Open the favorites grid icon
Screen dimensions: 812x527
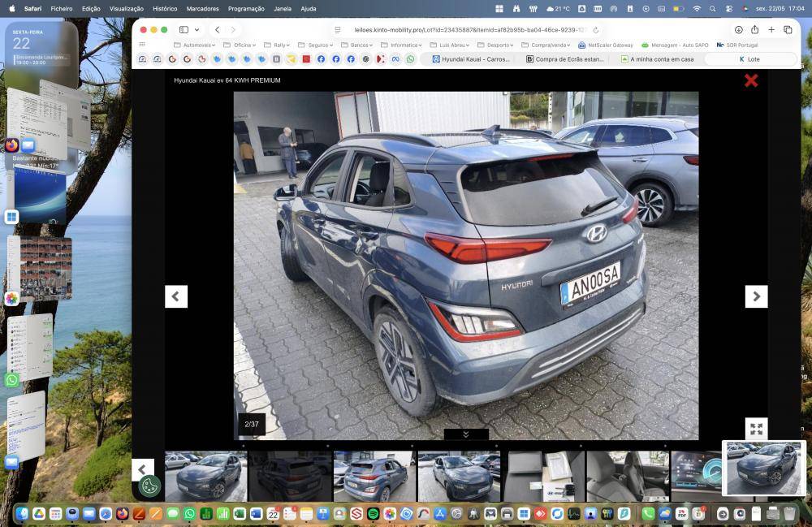[x=142, y=45]
